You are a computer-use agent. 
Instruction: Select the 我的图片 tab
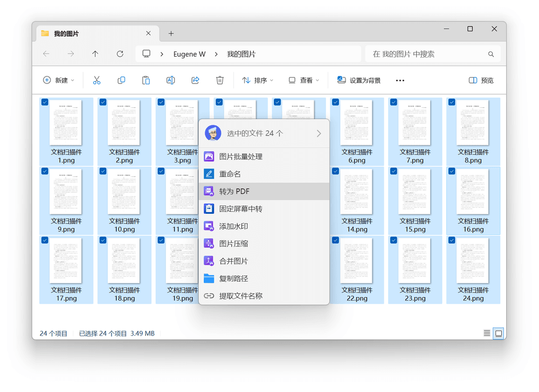tap(98, 33)
